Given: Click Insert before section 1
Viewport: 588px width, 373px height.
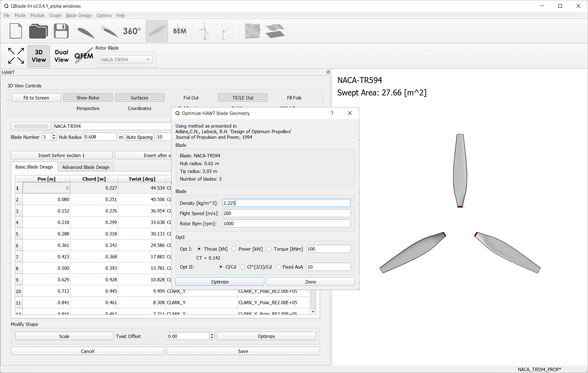Looking at the screenshot, I should tap(61, 155).
